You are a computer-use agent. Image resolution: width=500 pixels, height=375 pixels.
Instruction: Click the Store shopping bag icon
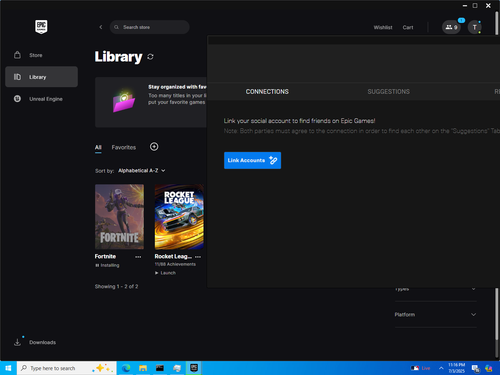(17, 55)
